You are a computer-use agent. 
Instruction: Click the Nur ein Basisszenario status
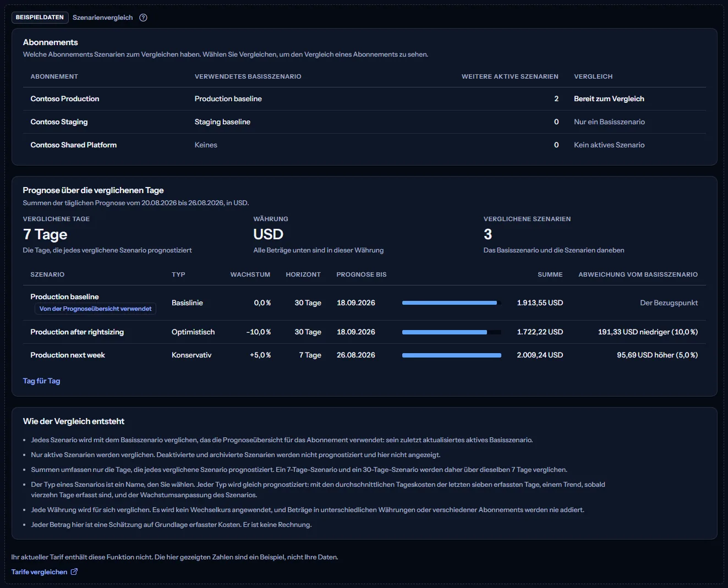coord(609,122)
